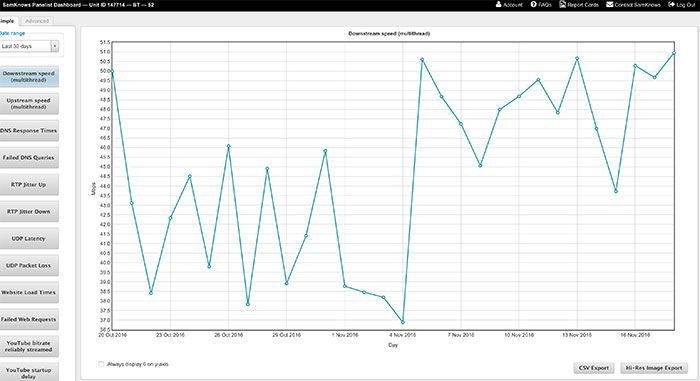
Task: Click the data point at 13 Nov 2016
Action: tap(577, 59)
